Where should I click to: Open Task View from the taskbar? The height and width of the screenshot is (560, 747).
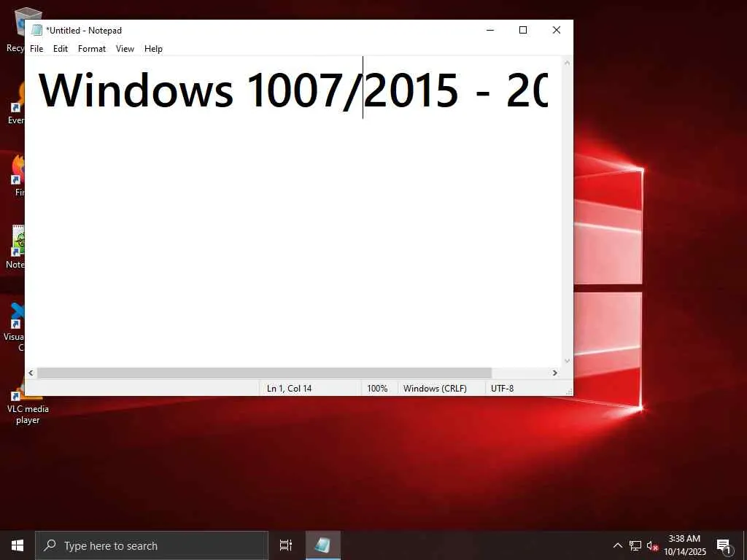pyautogui.click(x=286, y=545)
